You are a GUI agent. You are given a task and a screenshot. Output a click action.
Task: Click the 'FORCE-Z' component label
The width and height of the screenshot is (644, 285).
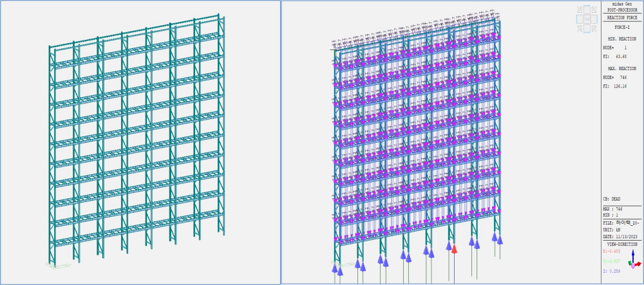(622, 28)
